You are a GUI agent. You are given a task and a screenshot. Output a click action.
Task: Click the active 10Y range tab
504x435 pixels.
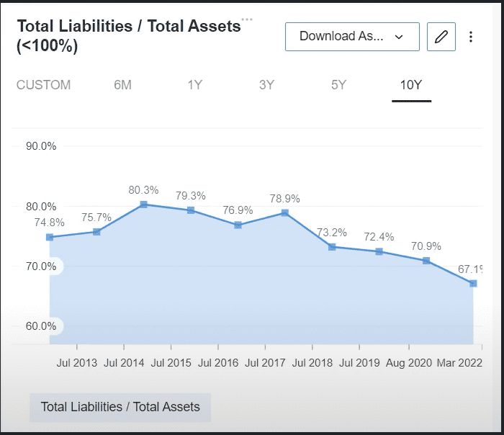pos(411,85)
